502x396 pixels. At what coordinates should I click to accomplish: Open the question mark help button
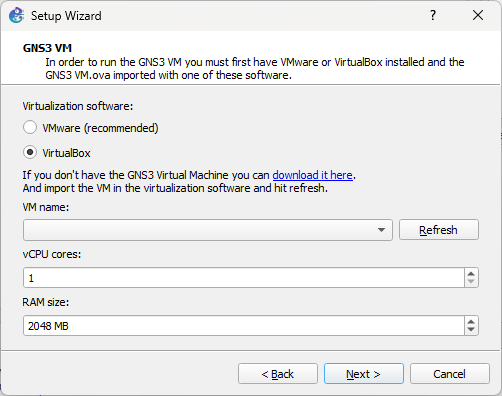[433, 15]
